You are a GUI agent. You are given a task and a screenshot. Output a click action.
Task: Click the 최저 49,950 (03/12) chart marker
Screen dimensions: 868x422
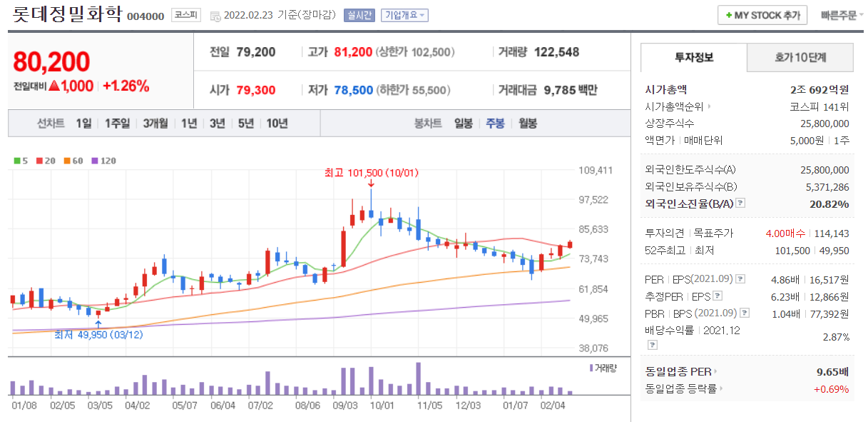pos(98,333)
